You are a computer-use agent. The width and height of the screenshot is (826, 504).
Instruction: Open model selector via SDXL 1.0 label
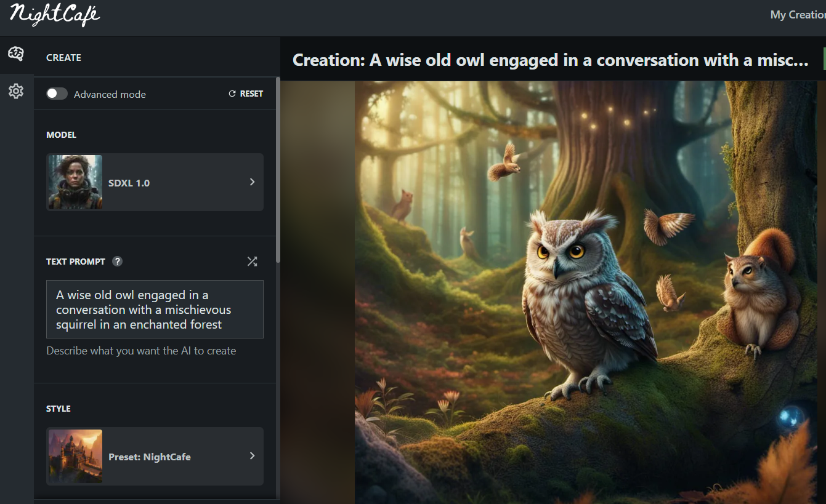coord(129,183)
